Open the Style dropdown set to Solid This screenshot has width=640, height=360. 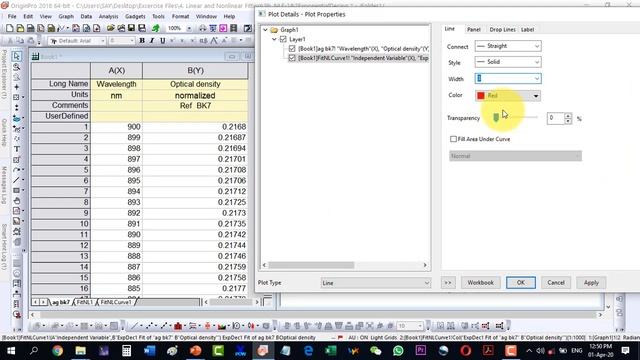click(x=508, y=62)
